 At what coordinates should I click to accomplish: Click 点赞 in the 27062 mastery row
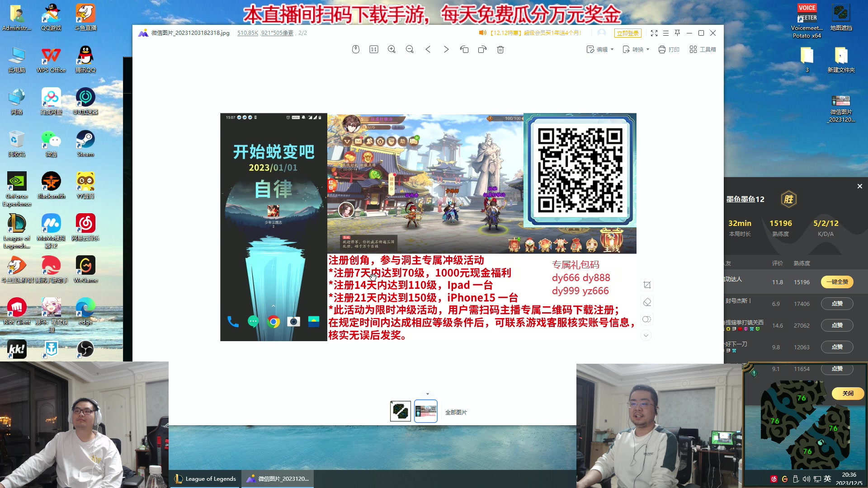[x=837, y=325]
